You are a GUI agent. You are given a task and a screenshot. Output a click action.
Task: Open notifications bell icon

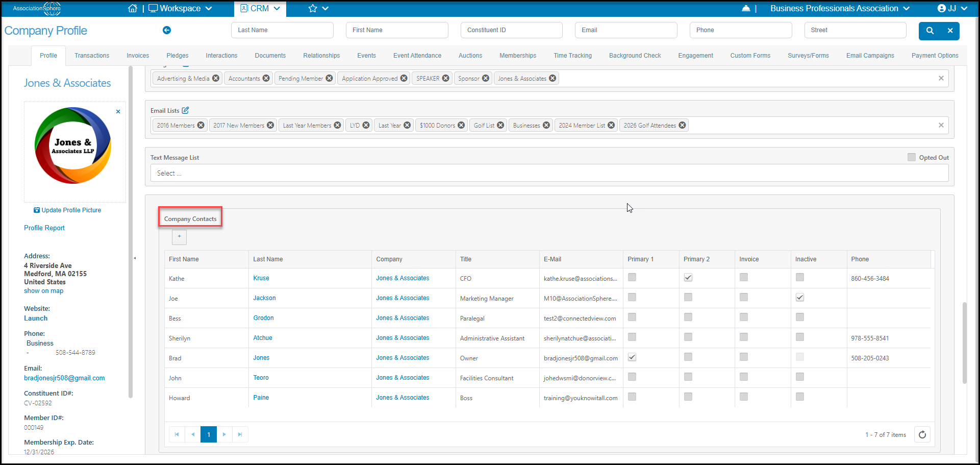point(746,8)
